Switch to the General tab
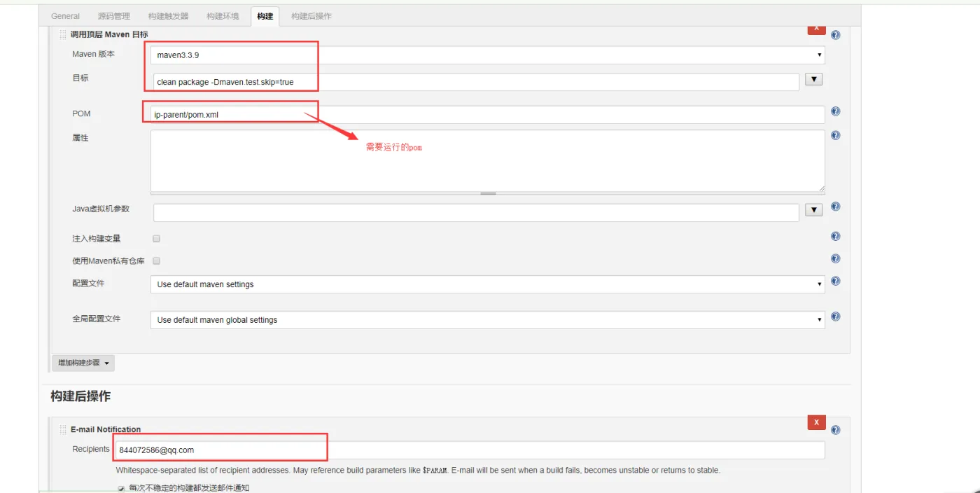980x493 pixels. click(x=66, y=16)
